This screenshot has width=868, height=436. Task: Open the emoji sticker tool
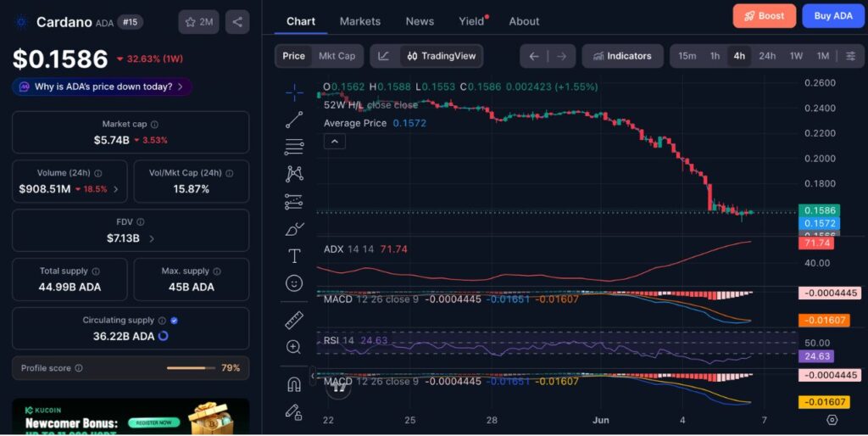[294, 283]
